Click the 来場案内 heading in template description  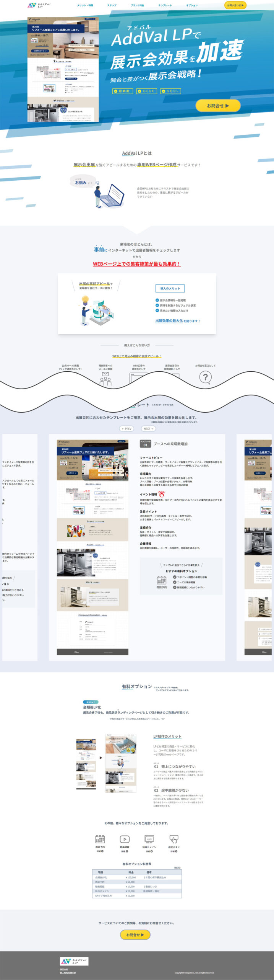(x=146, y=474)
